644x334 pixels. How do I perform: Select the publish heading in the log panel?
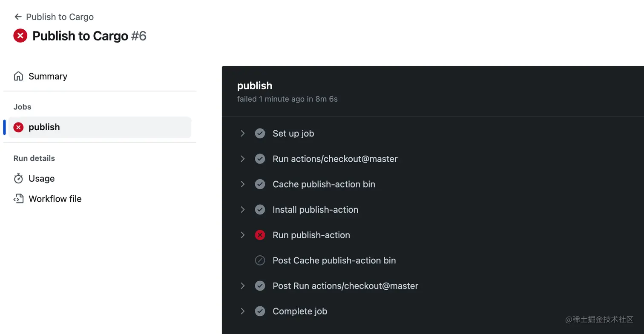[x=255, y=86]
